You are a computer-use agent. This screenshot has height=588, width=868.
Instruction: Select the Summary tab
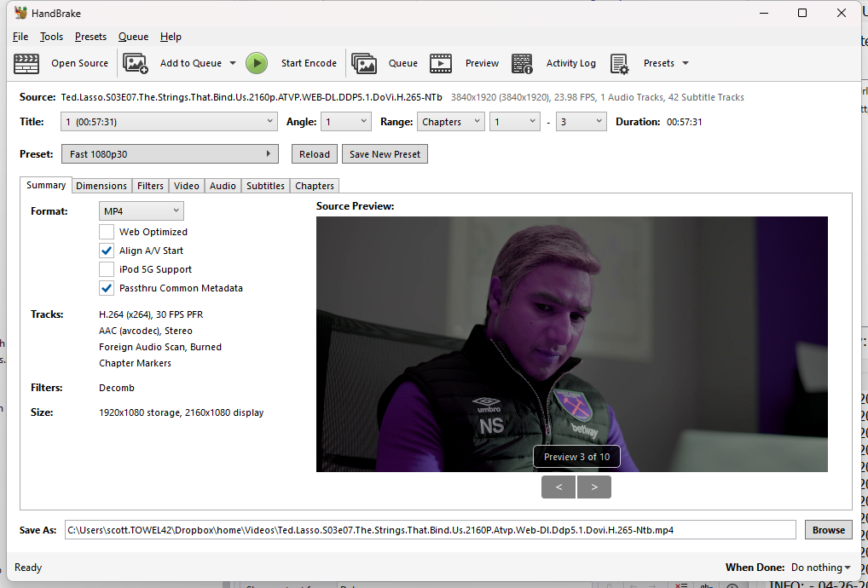46,185
